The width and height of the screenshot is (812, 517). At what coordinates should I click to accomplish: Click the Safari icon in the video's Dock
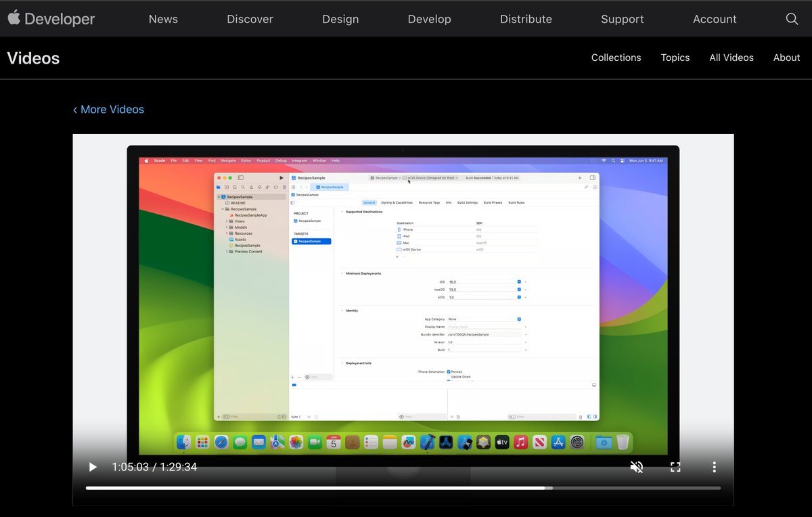click(221, 442)
